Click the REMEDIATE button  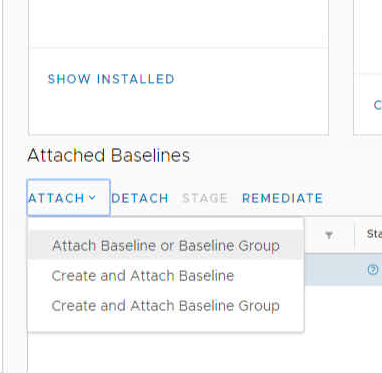(283, 198)
